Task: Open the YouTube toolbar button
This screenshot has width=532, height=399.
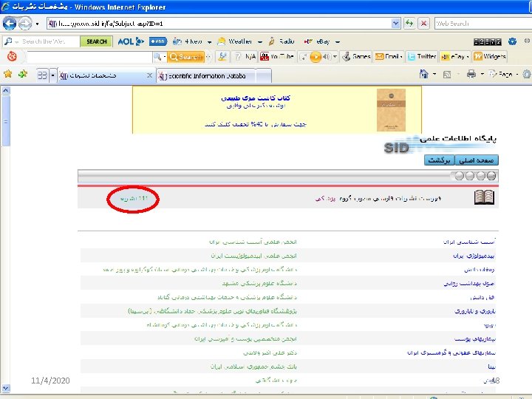Action: [x=277, y=56]
